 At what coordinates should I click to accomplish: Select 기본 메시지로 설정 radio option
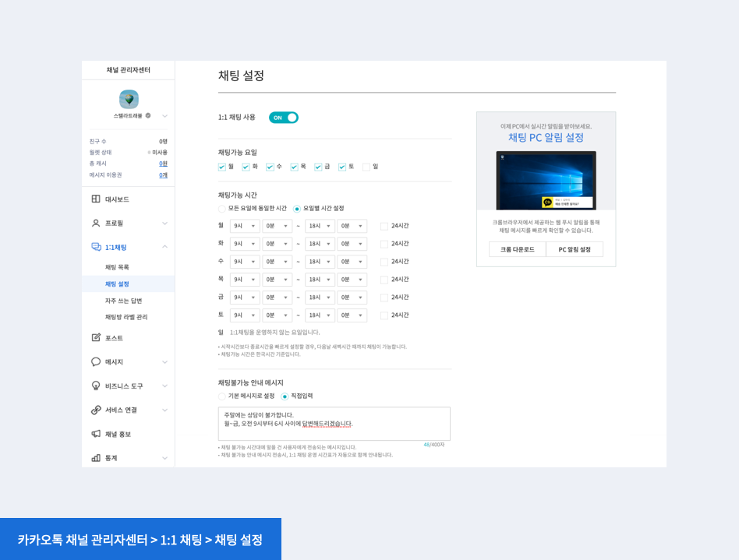(x=221, y=396)
